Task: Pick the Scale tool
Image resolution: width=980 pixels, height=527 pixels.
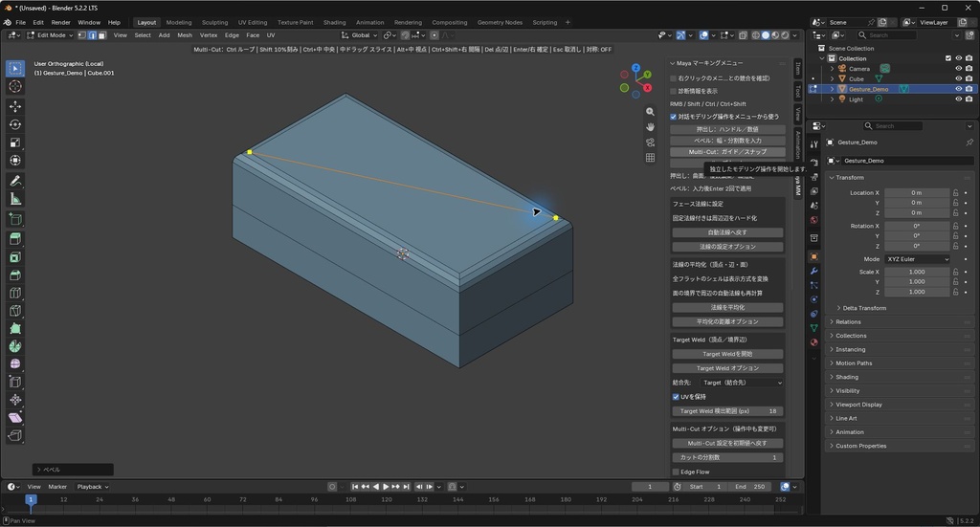Action: [x=15, y=143]
